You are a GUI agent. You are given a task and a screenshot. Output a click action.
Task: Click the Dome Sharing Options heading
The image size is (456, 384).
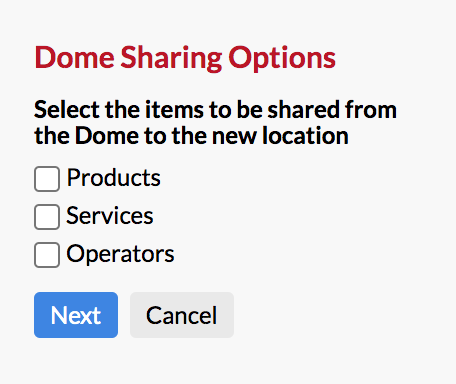pos(185,58)
